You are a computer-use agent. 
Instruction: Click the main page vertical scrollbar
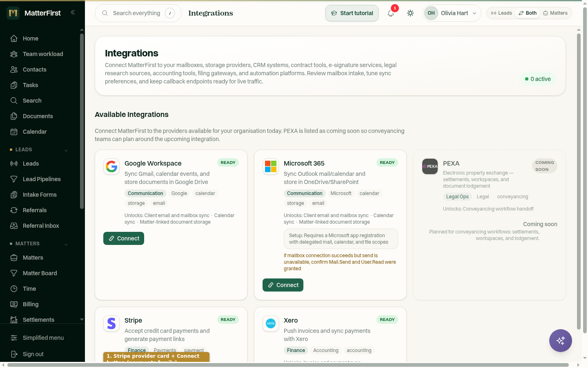pos(579,181)
